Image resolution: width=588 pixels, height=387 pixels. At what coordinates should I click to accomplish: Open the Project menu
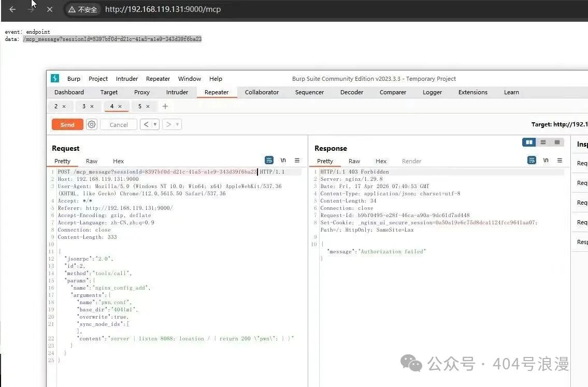pos(98,79)
